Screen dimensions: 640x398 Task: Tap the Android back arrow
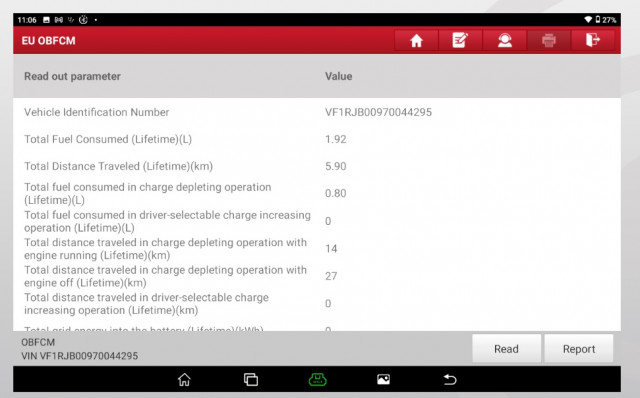pos(450,380)
